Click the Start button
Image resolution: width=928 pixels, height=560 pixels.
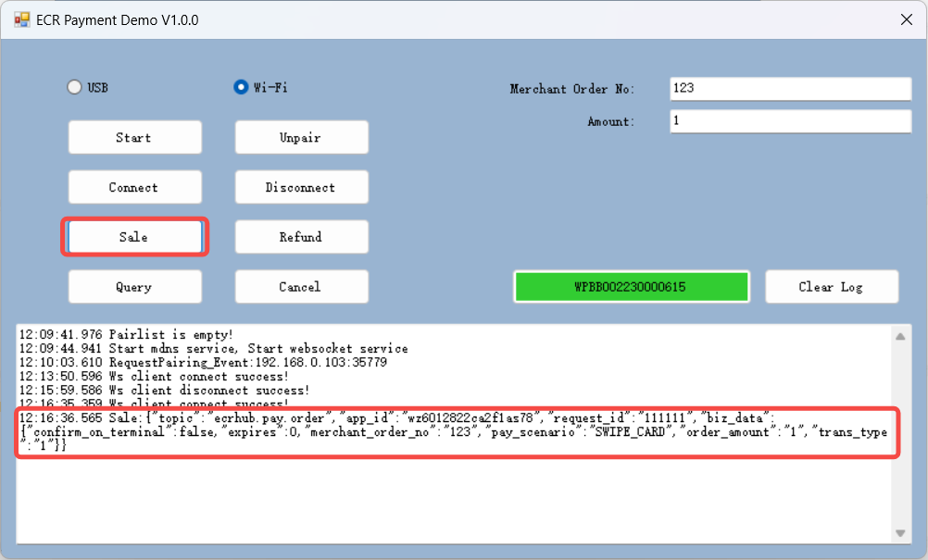coord(135,137)
